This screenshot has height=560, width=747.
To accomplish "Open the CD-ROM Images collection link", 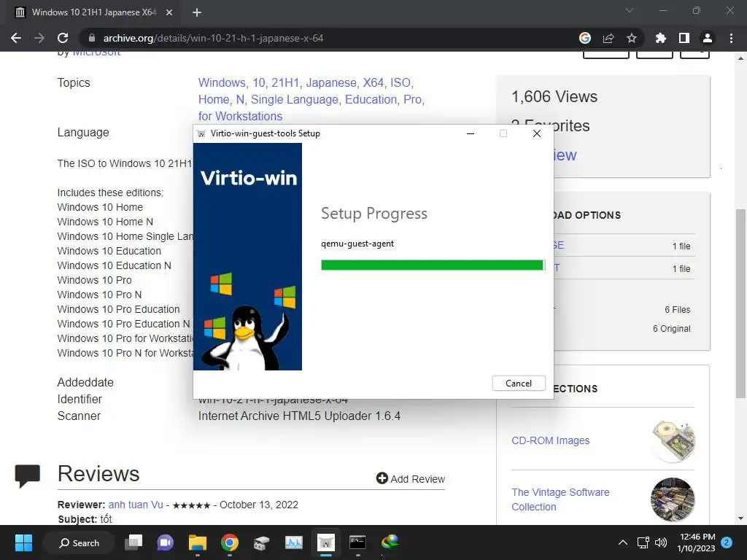I will pos(550,440).
